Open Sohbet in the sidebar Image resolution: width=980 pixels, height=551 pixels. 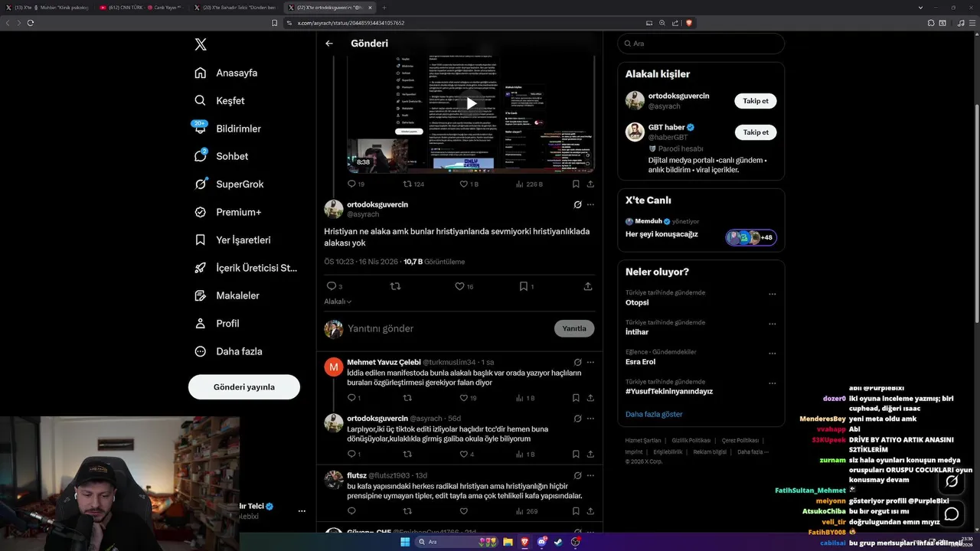pyautogui.click(x=221, y=156)
